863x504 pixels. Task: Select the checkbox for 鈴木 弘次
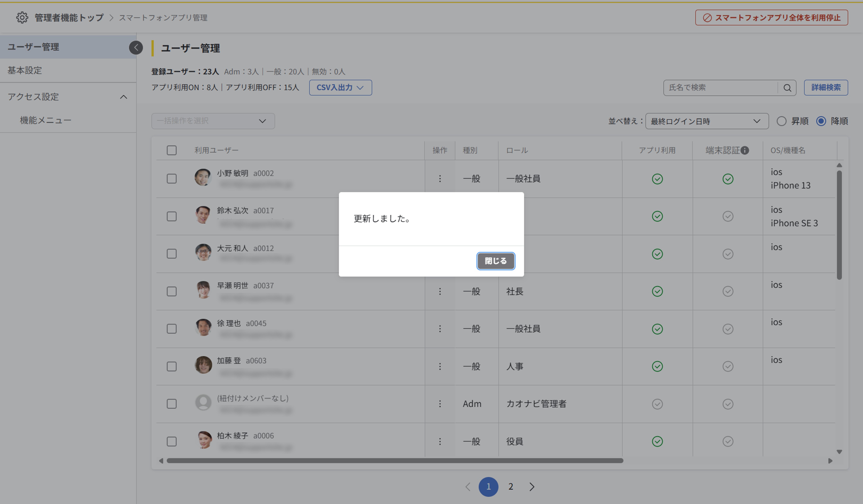tap(172, 216)
